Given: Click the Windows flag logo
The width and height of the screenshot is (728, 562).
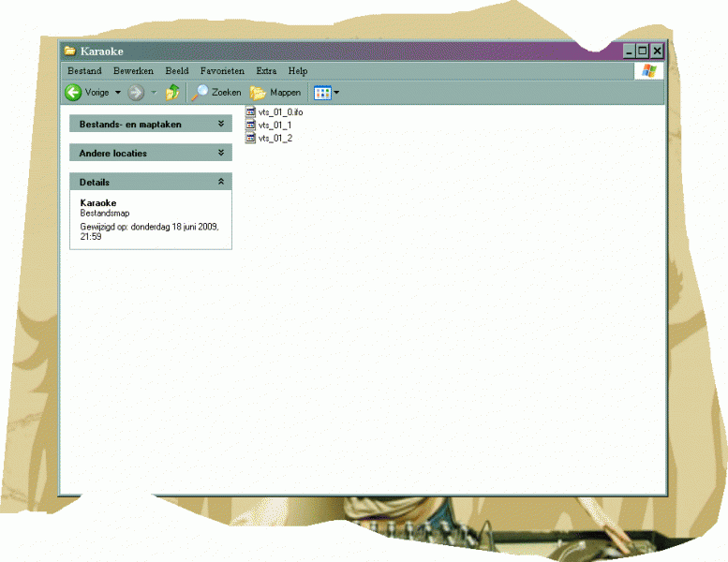Looking at the screenshot, I should pyautogui.click(x=648, y=71).
